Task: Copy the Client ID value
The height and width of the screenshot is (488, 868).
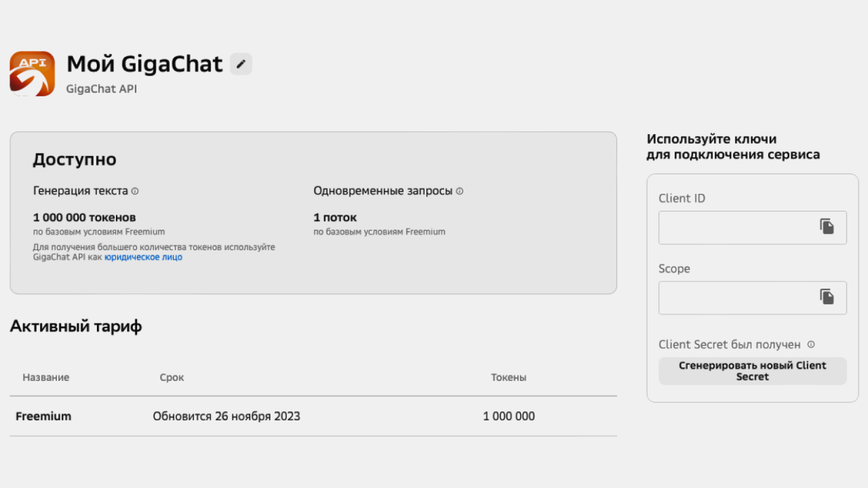Action: coord(826,227)
